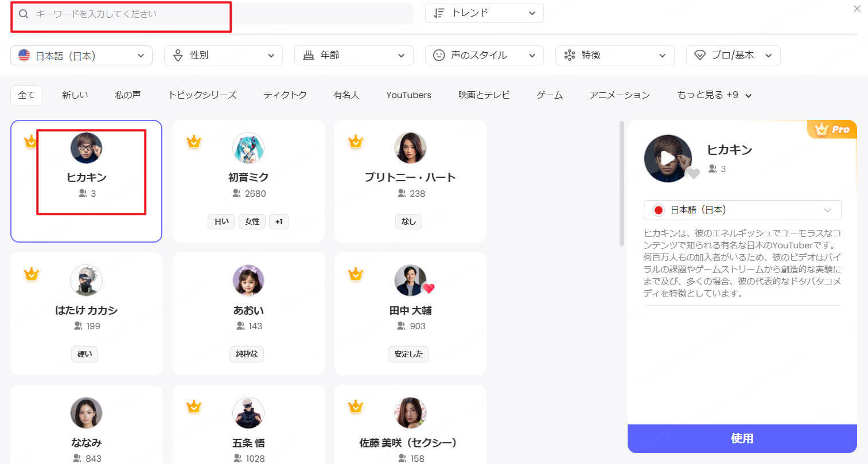Close the voice selection window

pyautogui.click(x=857, y=9)
